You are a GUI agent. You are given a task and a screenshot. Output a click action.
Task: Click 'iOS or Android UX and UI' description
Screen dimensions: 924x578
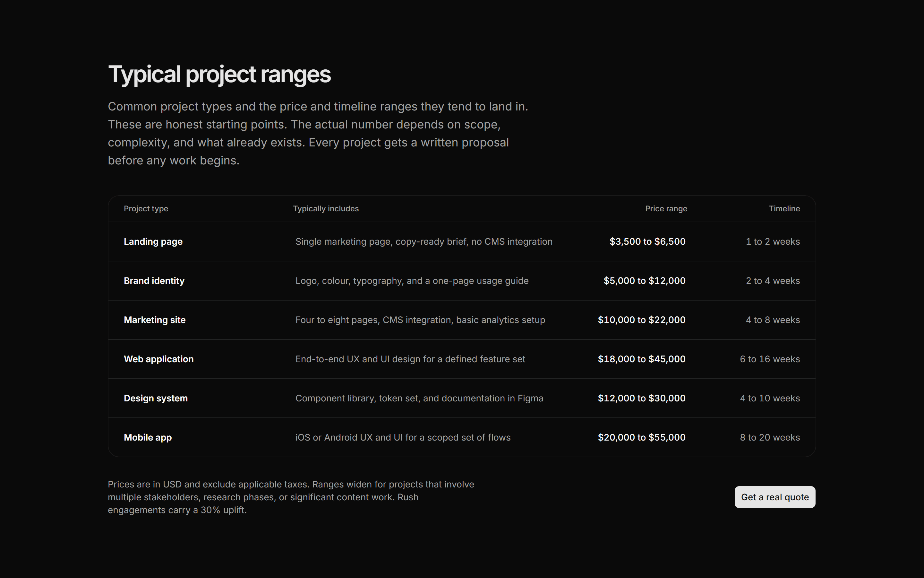(403, 437)
